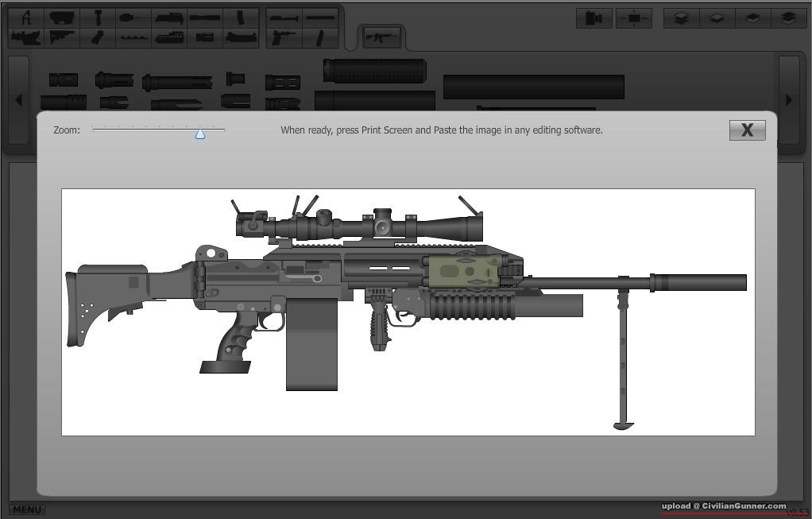The width and height of the screenshot is (812, 519).
Task: Click the Zoom slider handle
Action: (x=200, y=134)
